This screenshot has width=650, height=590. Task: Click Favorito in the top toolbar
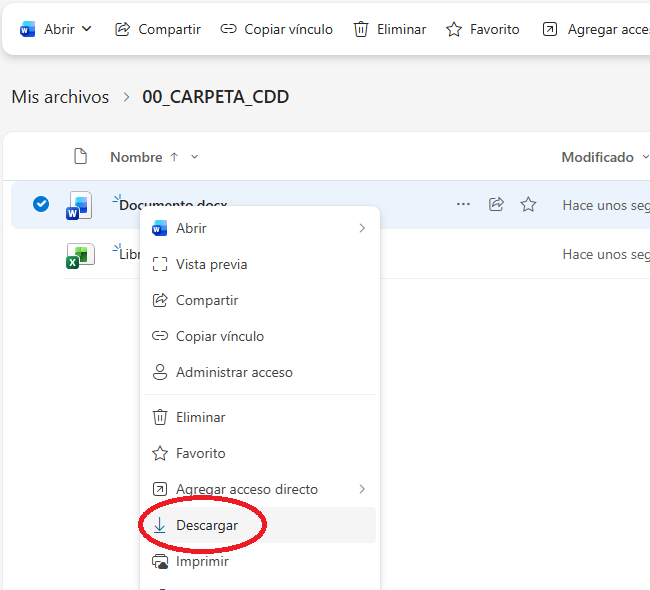pos(483,29)
